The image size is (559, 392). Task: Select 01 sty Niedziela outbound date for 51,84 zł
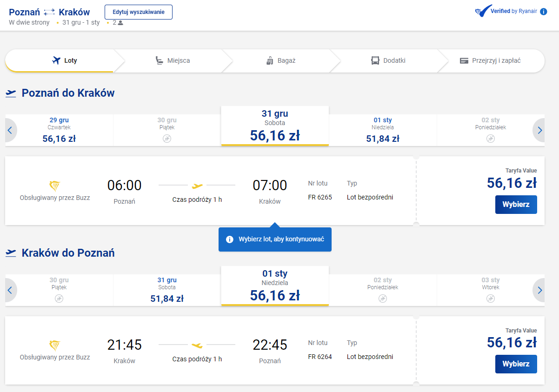[383, 130]
